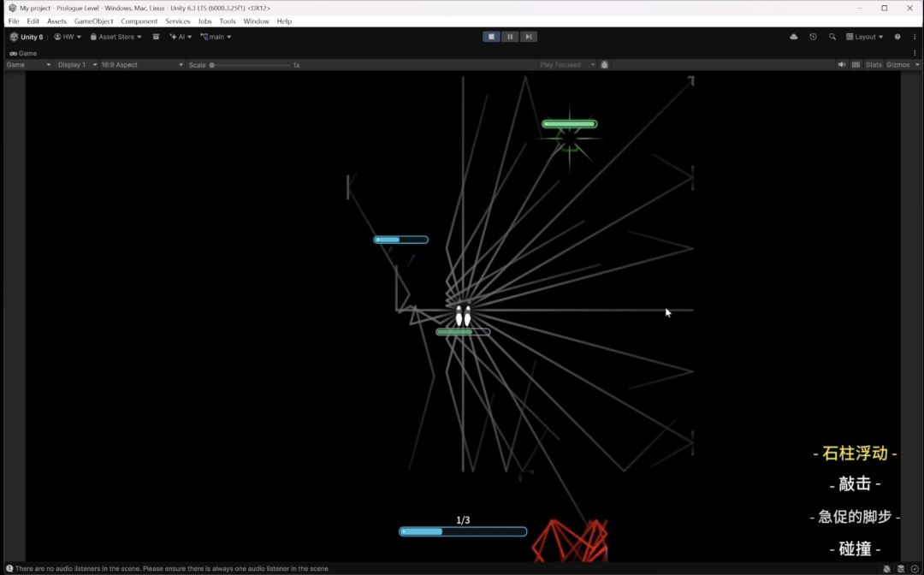Open the global Search magnifier icon
Image resolution: width=924 pixels, height=575 pixels.
tap(832, 37)
